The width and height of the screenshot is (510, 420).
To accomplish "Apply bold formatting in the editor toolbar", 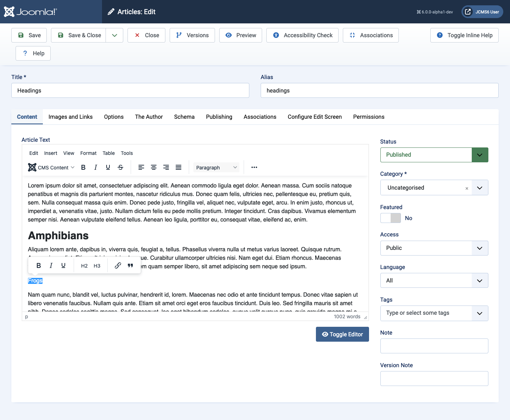I will (83, 167).
